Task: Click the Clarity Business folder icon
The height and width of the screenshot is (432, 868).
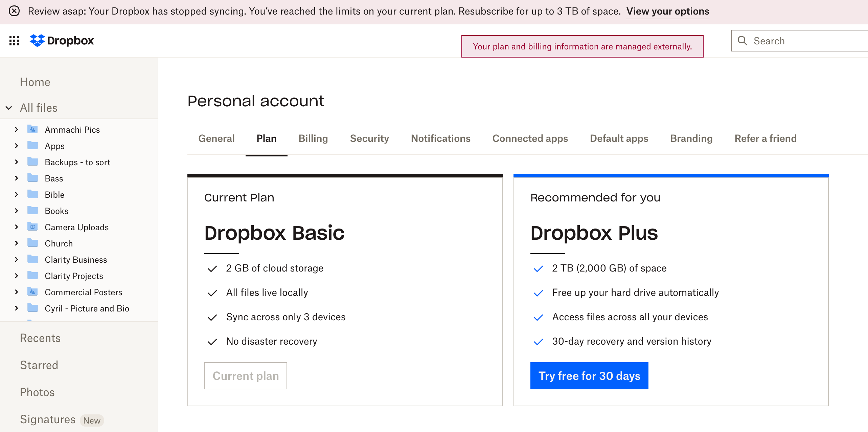Action: pyautogui.click(x=32, y=259)
